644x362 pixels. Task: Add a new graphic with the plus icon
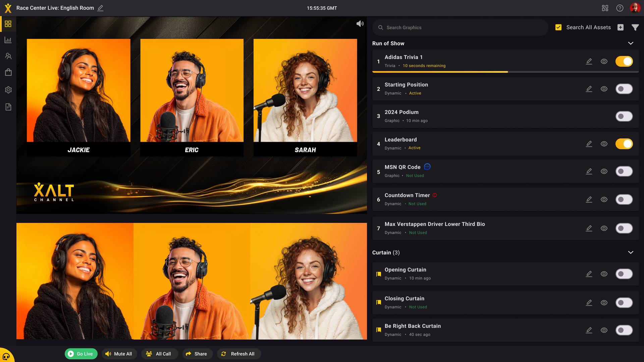tap(621, 27)
